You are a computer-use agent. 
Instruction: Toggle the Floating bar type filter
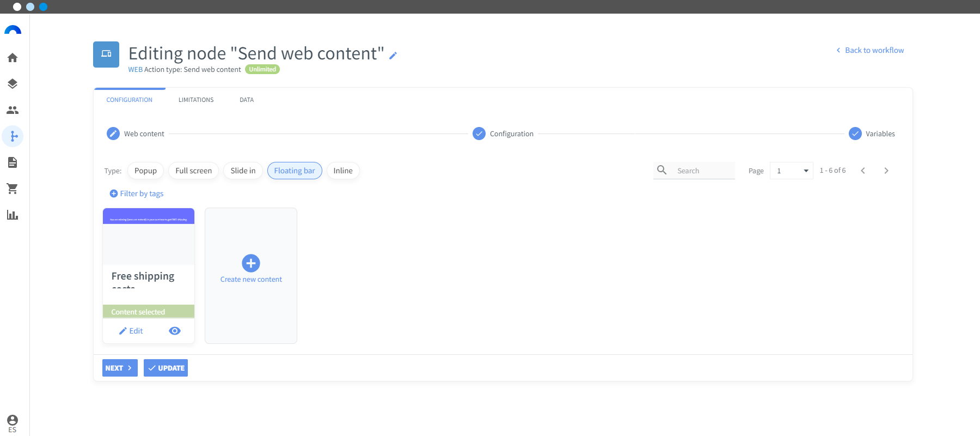click(295, 171)
